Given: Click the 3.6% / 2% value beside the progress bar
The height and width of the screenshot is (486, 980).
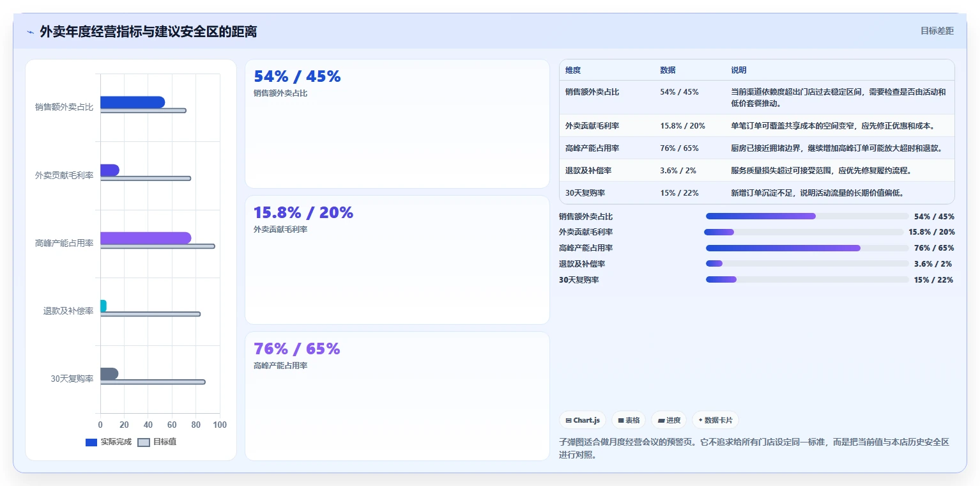Looking at the screenshot, I should click(x=933, y=264).
